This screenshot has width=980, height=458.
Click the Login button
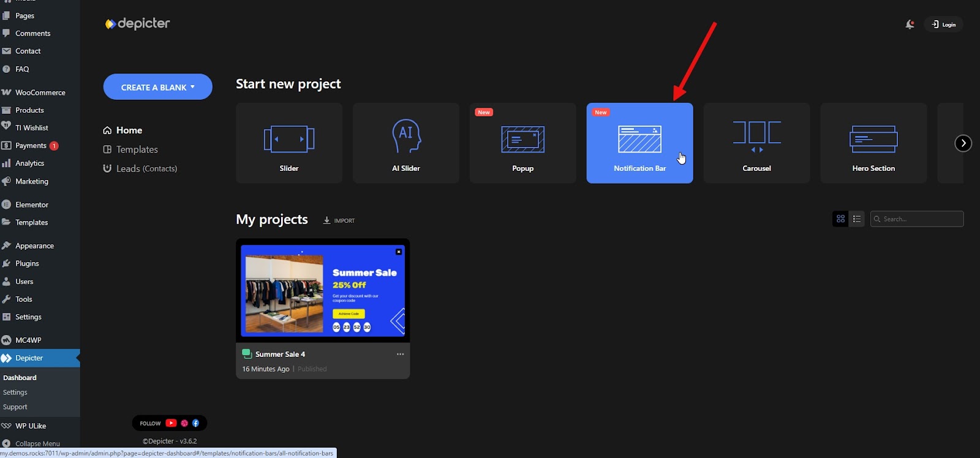pos(944,24)
